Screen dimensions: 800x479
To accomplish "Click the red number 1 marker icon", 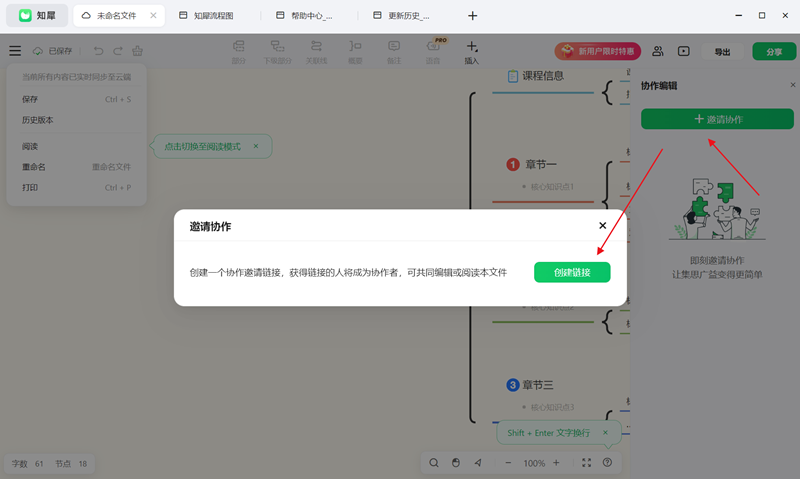I will coord(513,165).
